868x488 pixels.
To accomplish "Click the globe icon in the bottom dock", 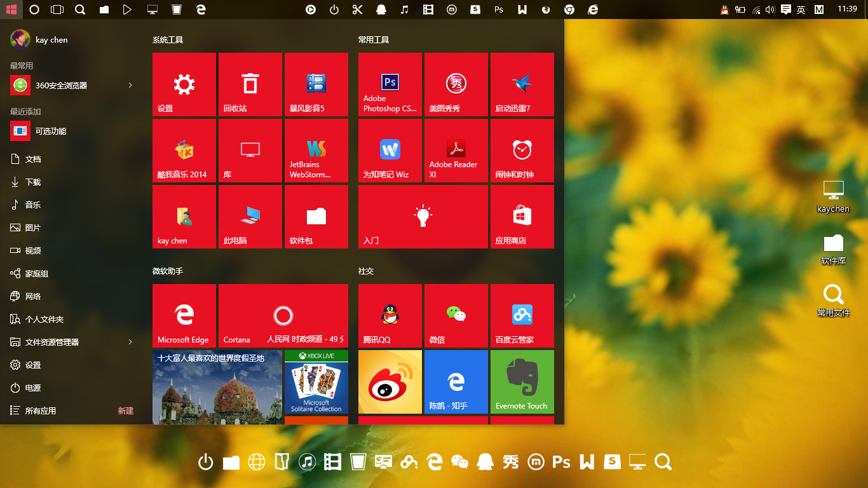I will 256,462.
